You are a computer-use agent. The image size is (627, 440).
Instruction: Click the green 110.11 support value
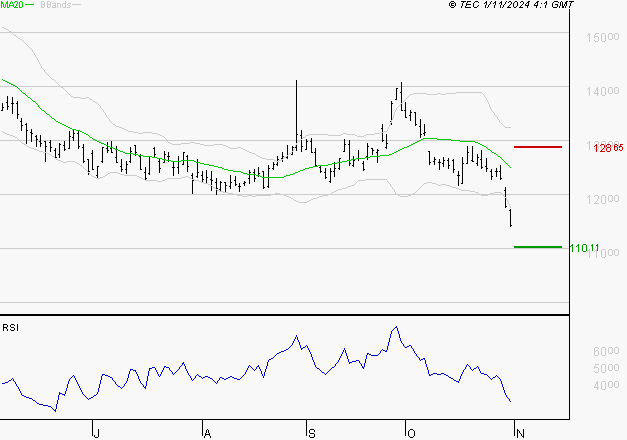coord(584,248)
